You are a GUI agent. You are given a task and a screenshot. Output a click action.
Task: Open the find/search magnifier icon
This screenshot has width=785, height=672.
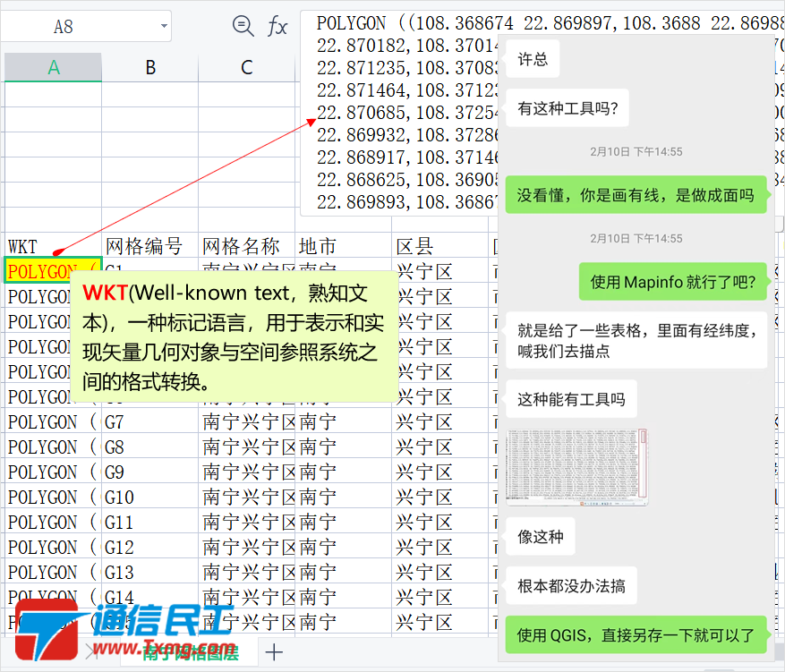tap(242, 26)
